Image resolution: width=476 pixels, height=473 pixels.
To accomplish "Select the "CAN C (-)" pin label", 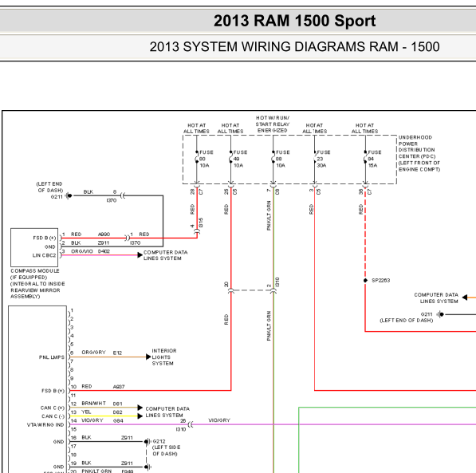I will pos(53,416).
